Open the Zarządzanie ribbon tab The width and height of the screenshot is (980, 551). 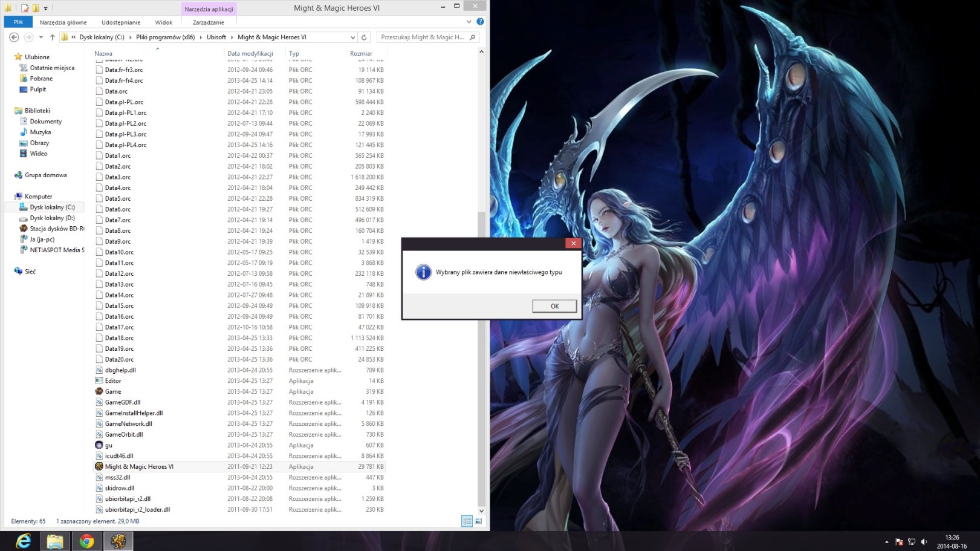click(x=208, y=22)
